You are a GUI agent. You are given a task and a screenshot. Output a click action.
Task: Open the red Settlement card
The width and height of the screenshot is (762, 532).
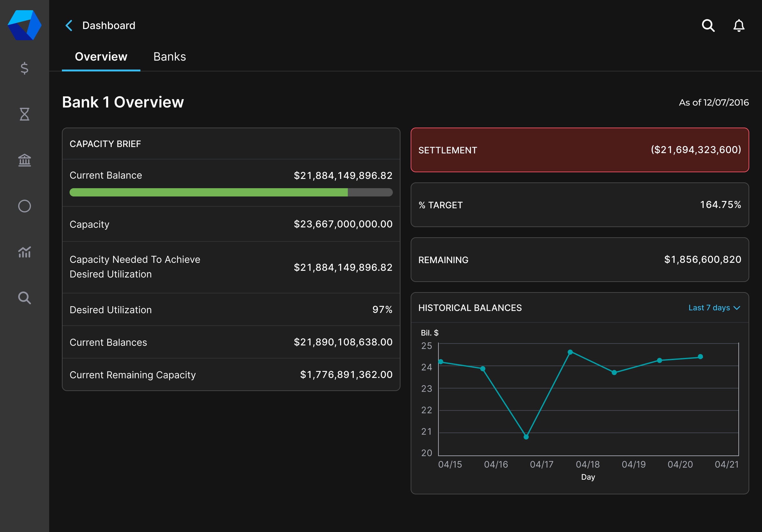click(579, 150)
